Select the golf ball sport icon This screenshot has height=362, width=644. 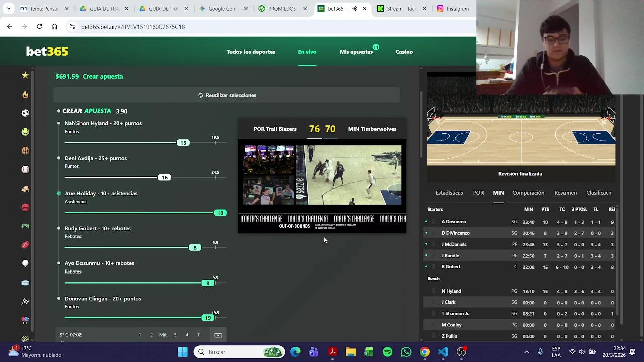tap(25, 263)
